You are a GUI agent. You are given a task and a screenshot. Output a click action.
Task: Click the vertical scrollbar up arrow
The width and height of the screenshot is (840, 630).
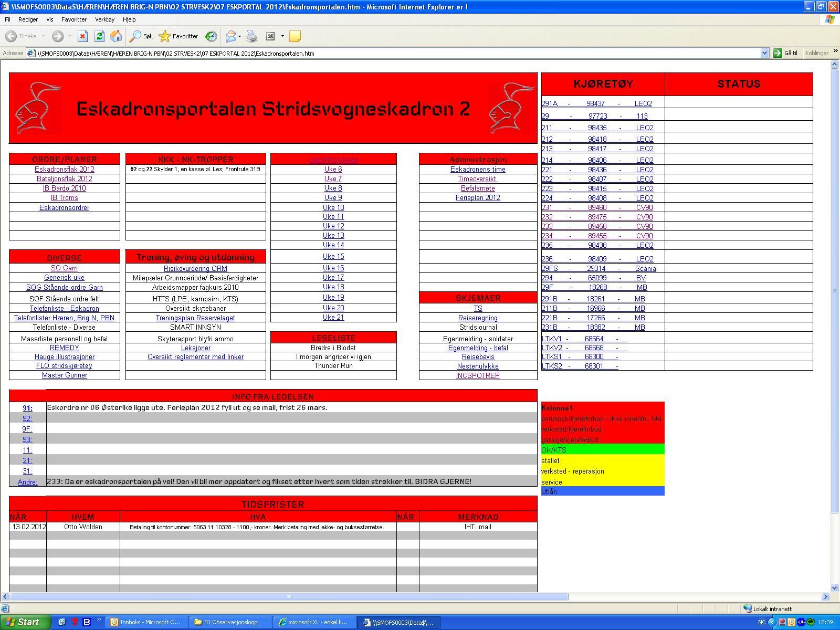pyautogui.click(x=835, y=65)
